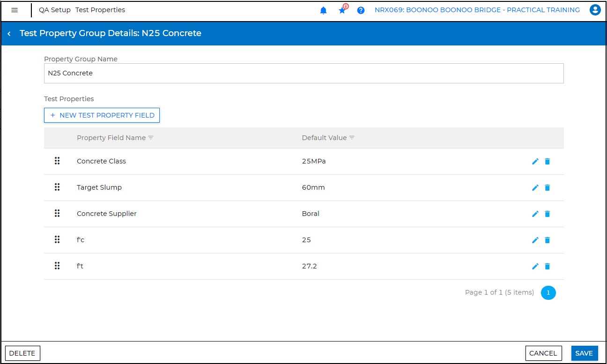Click the Property Group Name input field
This screenshot has width=607, height=364.
pyautogui.click(x=303, y=74)
